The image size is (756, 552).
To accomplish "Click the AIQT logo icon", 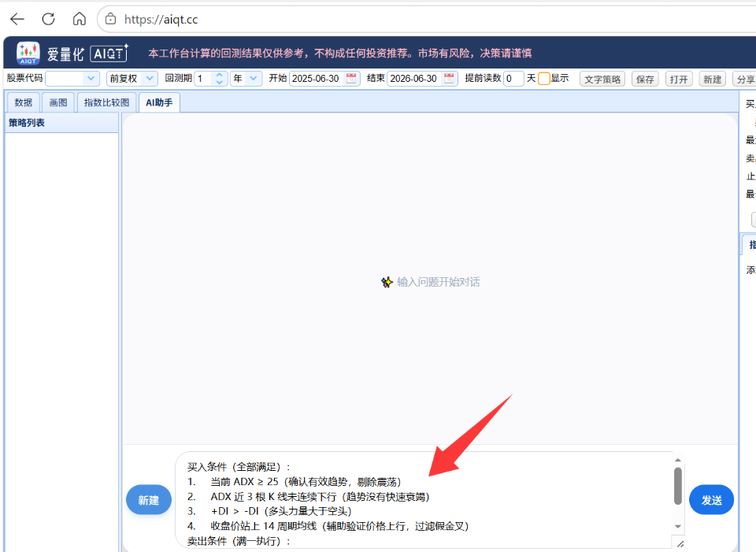I will click(x=28, y=53).
